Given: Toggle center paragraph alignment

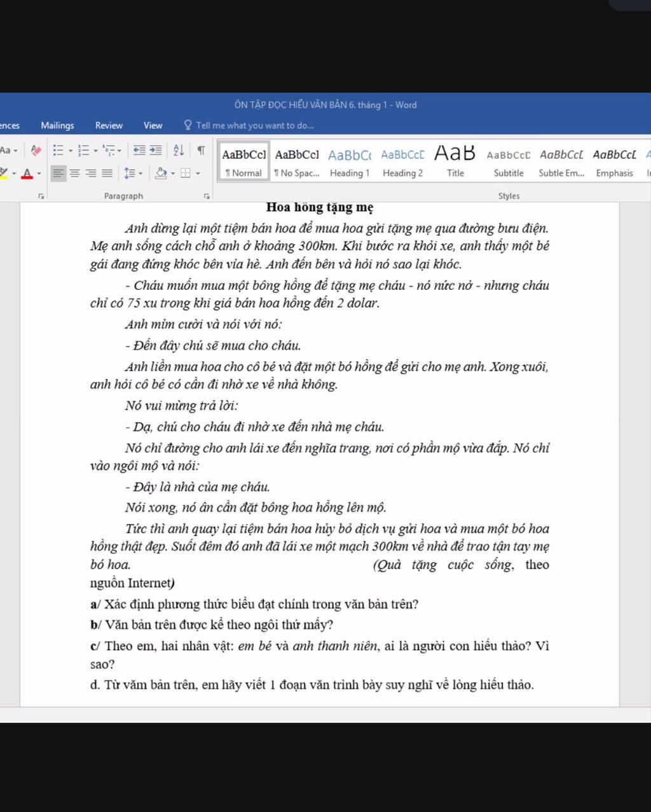Looking at the screenshot, I should (x=75, y=173).
